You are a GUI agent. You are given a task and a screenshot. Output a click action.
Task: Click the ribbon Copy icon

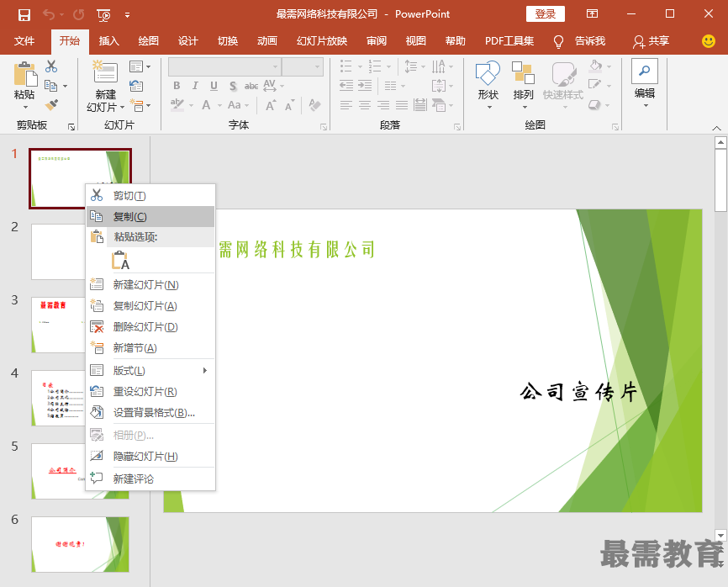click(x=50, y=86)
